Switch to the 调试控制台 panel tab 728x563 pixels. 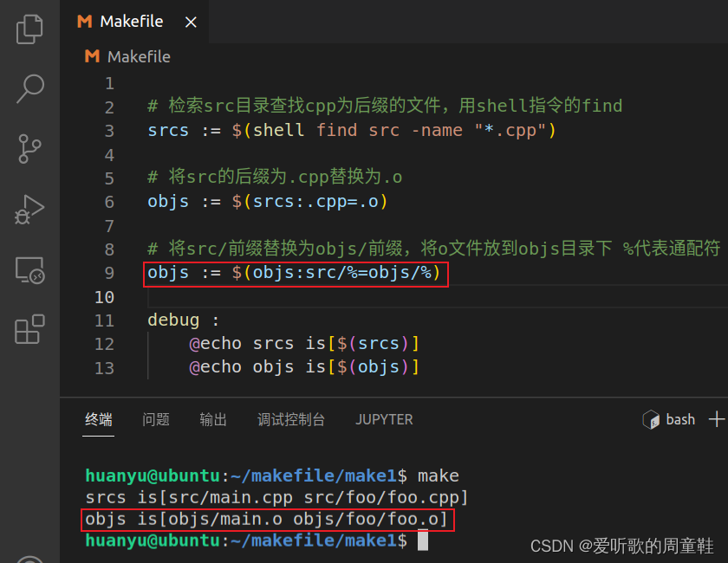click(x=291, y=419)
